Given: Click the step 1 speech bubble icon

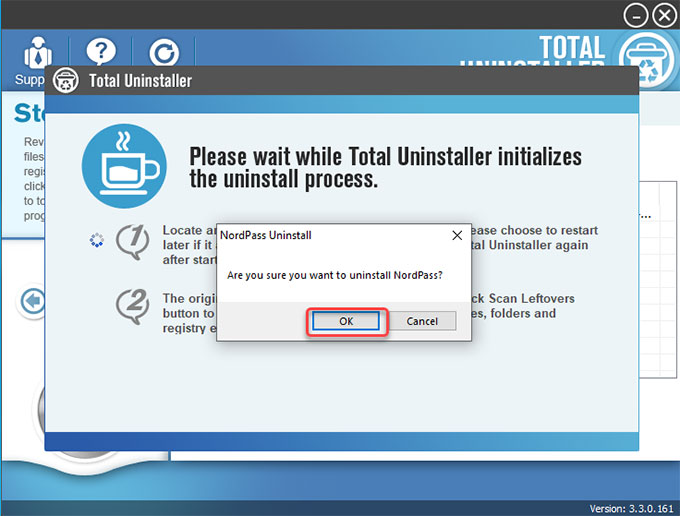Looking at the screenshot, I should tap(133, 242).
